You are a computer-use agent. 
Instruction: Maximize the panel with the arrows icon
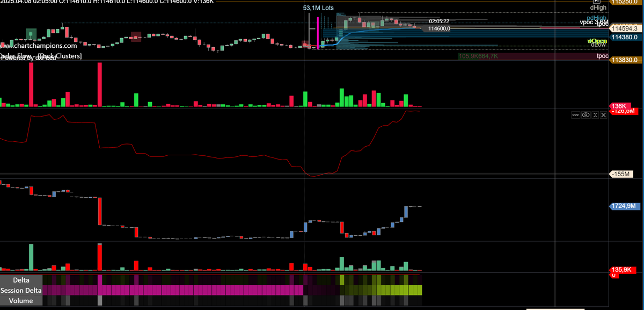point(595,115)
